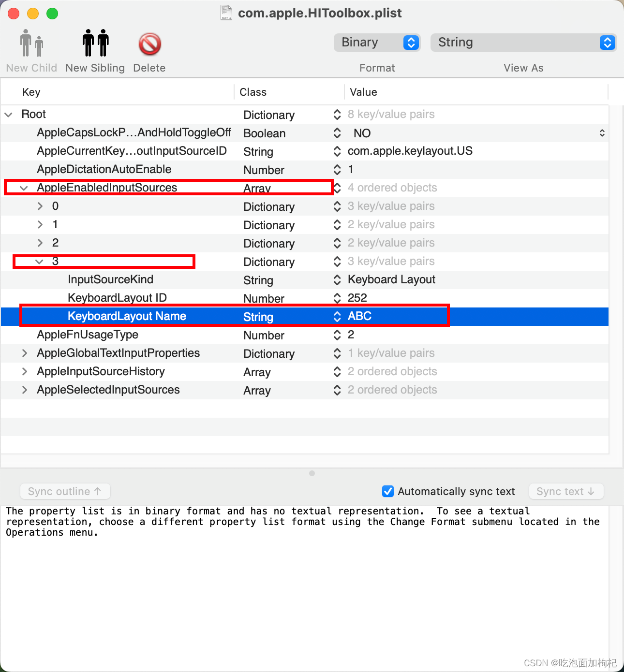624x672 pixels.
Task: Open class stepper for AppleCurrentKey…outInputSourceID row
Action: click(x=337, y=151)
